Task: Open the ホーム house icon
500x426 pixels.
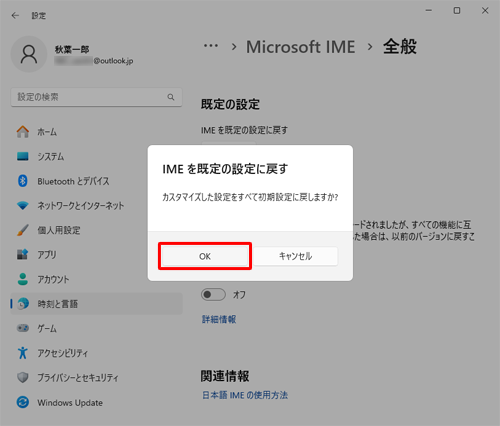Action: (x=23, y=132)
